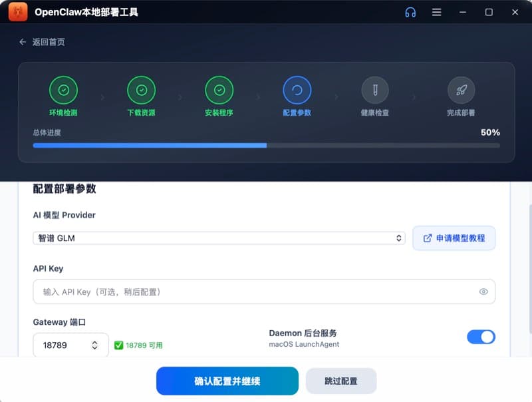Click the headphones support icon

tap(411, 11)
